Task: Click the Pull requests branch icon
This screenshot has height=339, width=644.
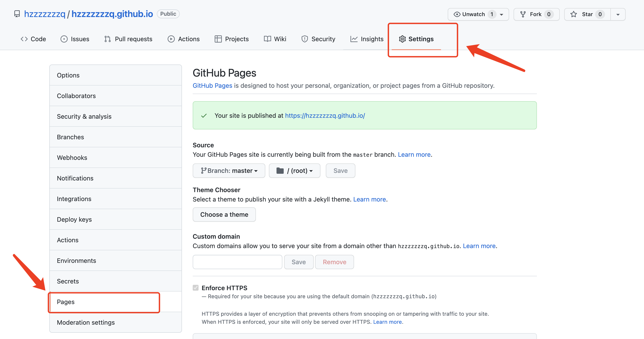Action: 108,39
